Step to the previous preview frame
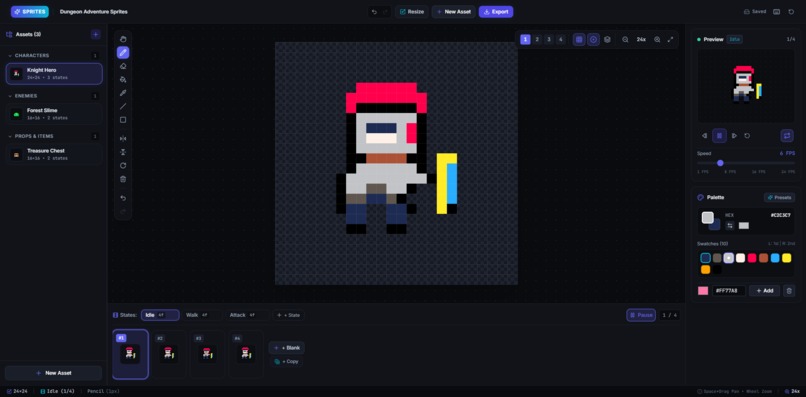This screenshot has height=397, width=806. [704, 136]
